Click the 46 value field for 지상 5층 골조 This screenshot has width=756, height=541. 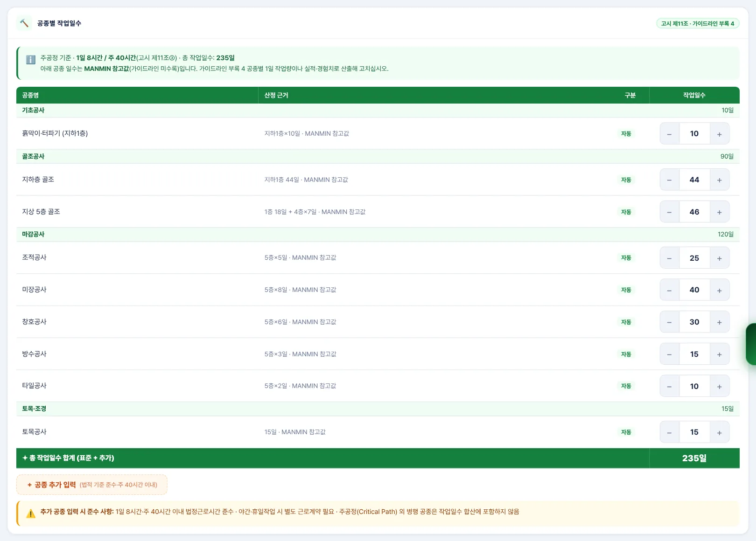pos(694,212)
